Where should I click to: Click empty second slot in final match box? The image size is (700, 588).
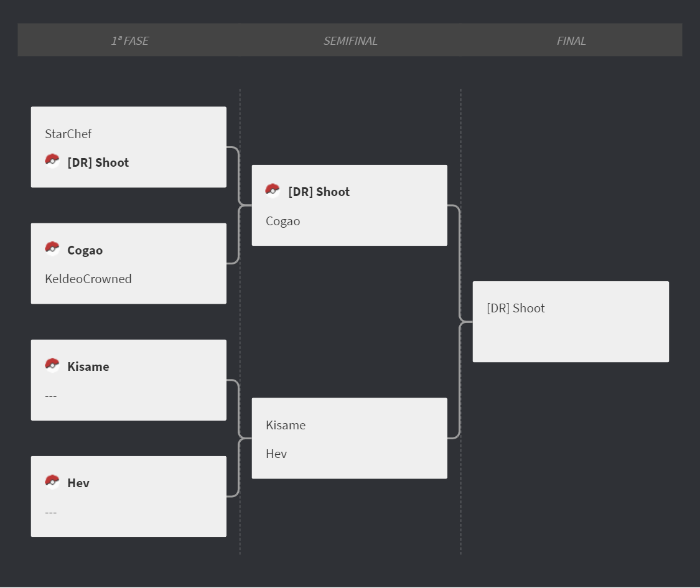[x=571, y=337]
